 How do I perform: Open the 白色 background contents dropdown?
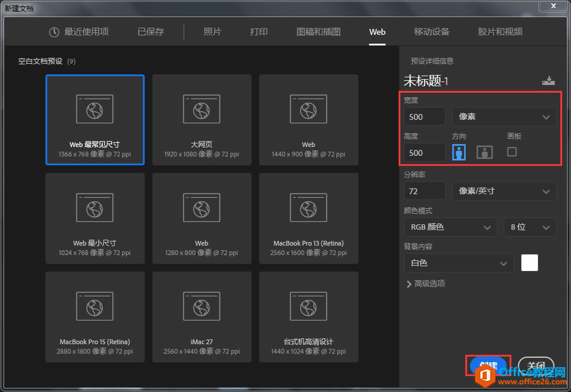(459, 263)
